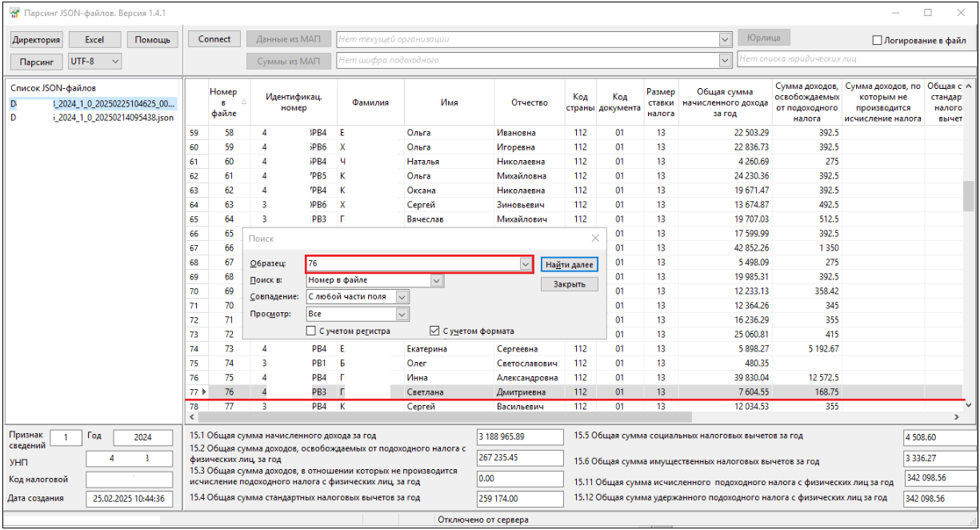Select the first JSON file in list
Screen dimensions: 980x530
(92, 104)
